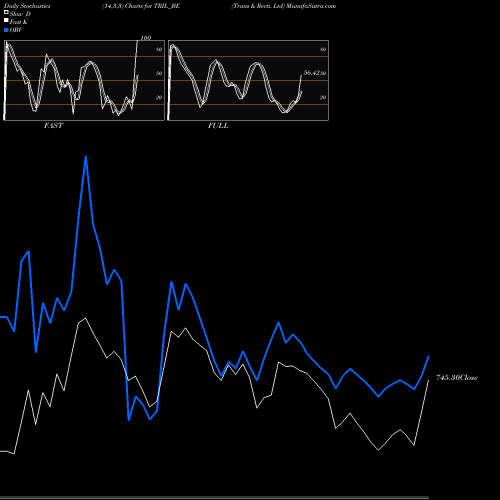Image resolution: width=500 pixels, height=500 pixels.
Task: Click the 'OBV' legend label
Action: tap(16, 30)
